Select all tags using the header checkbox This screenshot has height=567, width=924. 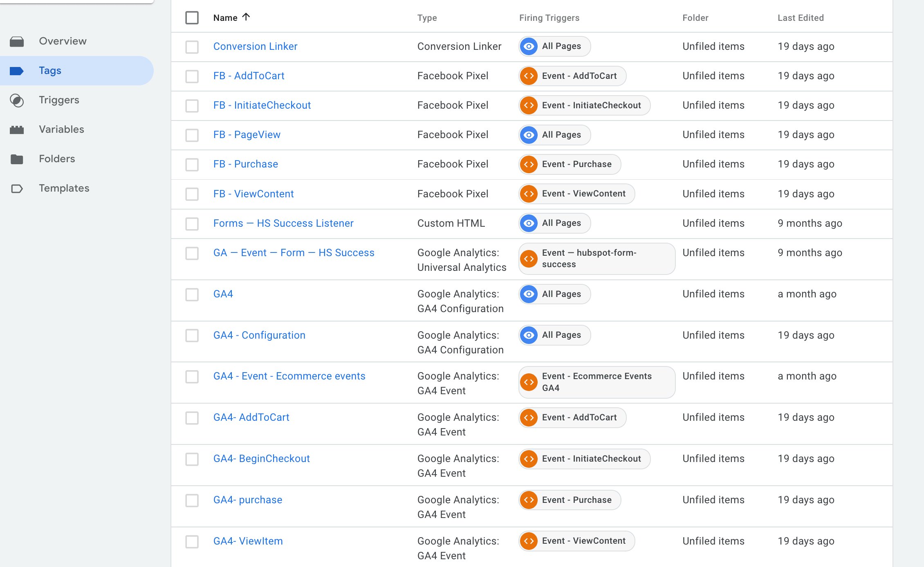(192, 18)
